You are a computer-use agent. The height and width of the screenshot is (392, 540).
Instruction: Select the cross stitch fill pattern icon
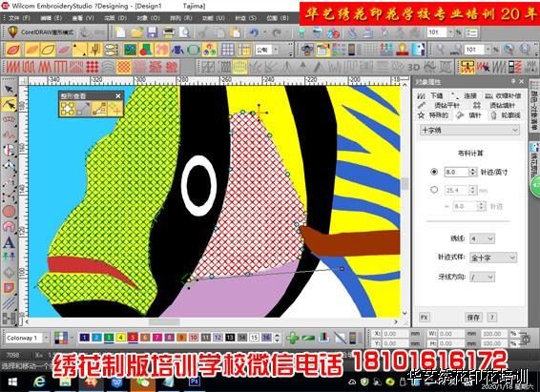pos(124,67)
